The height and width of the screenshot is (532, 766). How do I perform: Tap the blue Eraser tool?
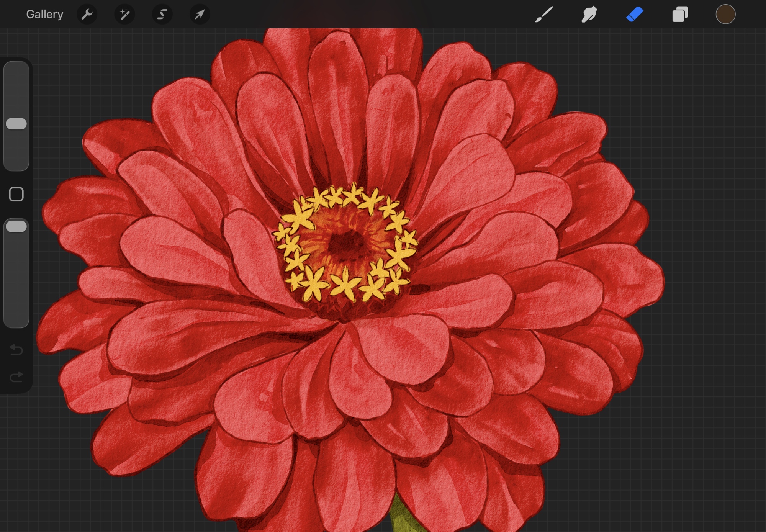coord(635,15)
